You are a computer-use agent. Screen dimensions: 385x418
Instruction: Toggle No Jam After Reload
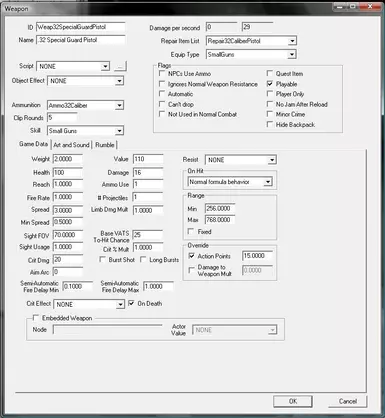(x=270, y=104)
